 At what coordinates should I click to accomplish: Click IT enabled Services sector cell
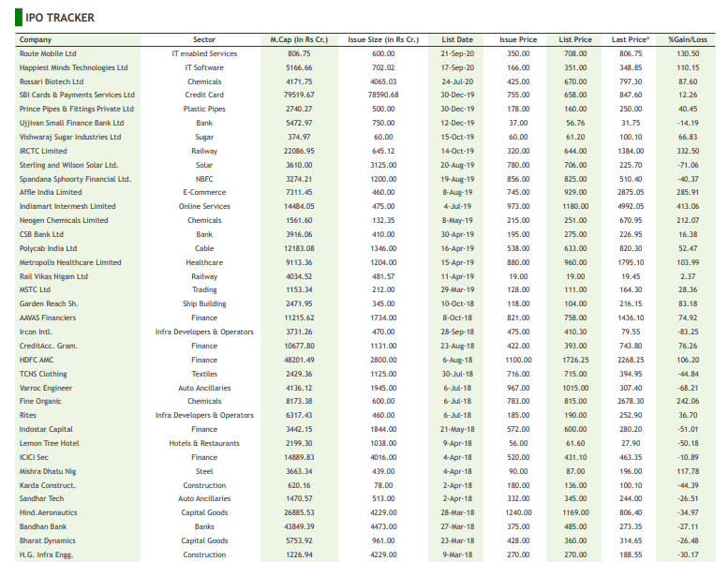pyautogui.click(x=204, y=53)
